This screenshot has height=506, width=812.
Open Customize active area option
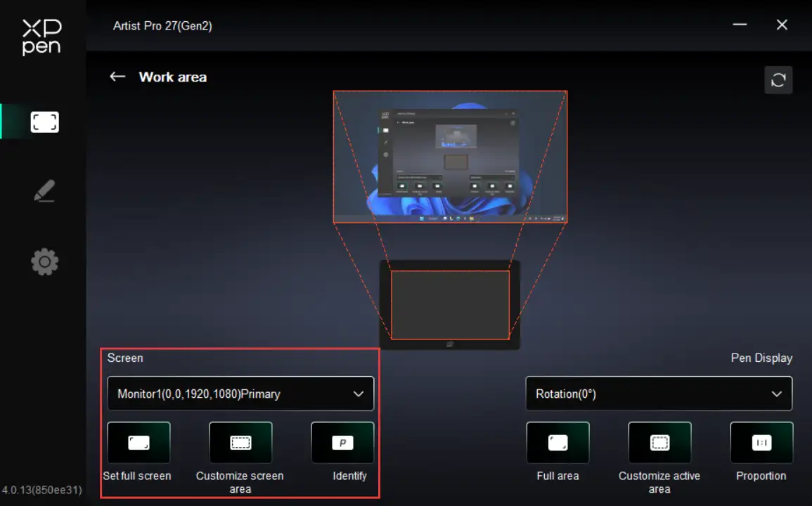(659, 443)
